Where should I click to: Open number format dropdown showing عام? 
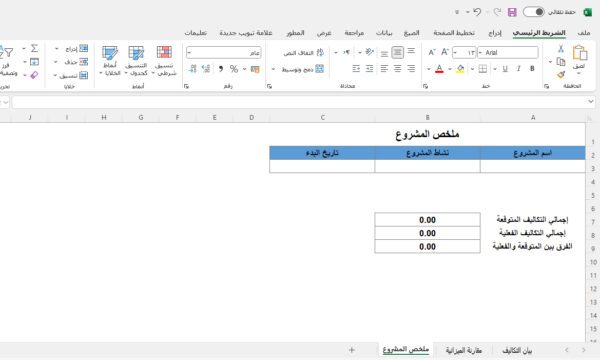tap(223, 52)
